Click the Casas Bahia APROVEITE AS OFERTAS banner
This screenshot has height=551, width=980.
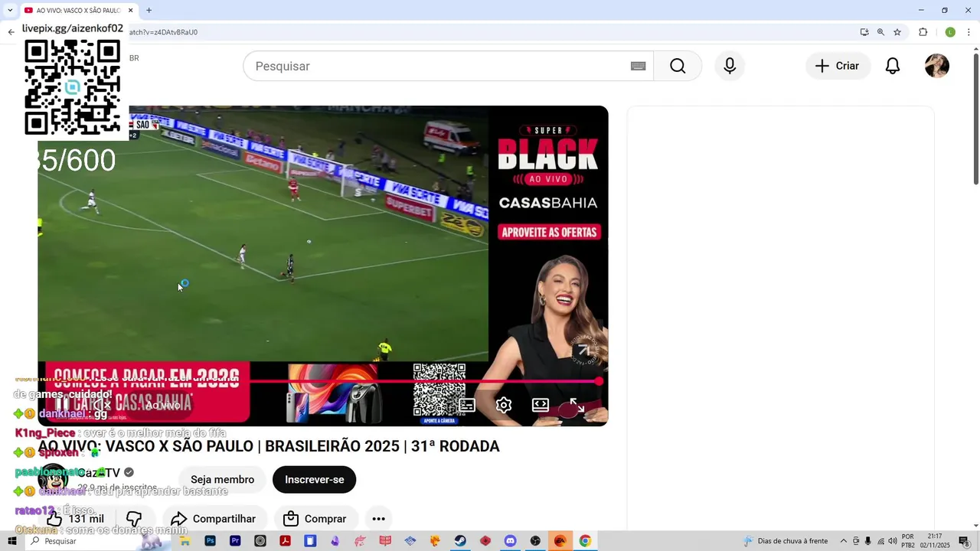coord(548,232)
